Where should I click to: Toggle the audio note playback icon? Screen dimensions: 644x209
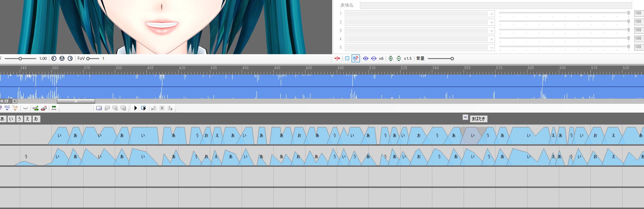point(355,58)
